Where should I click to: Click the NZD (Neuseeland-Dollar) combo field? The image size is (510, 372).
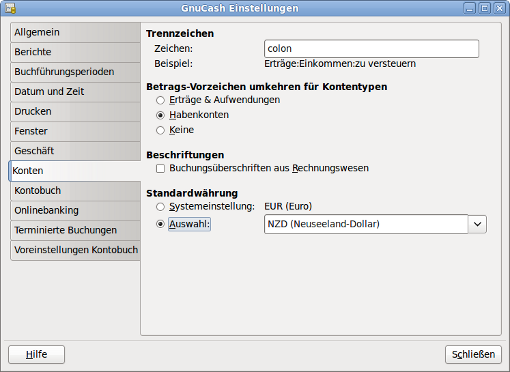click(366, 224)
